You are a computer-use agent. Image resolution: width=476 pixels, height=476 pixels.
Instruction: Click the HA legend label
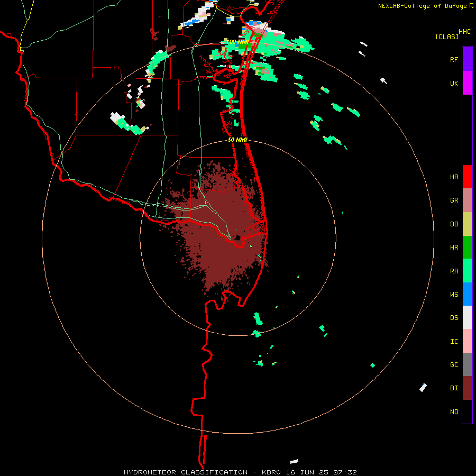click(x=454, y=177)
